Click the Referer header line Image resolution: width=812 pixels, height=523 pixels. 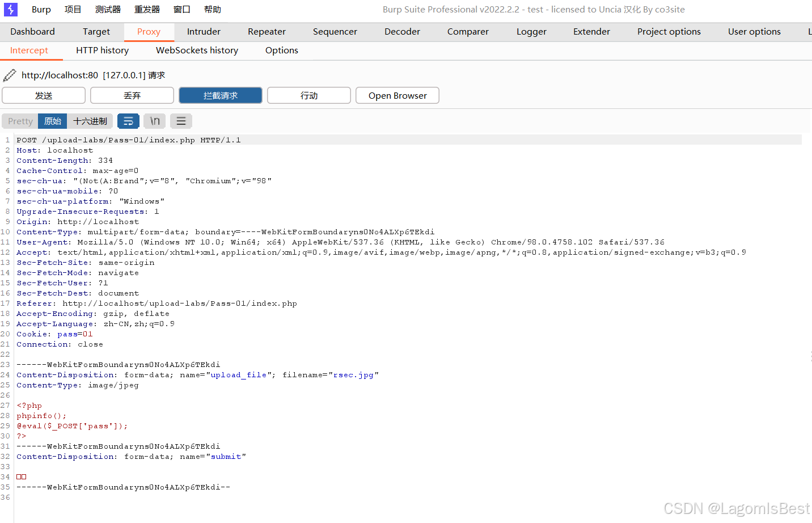coord(157,303)
